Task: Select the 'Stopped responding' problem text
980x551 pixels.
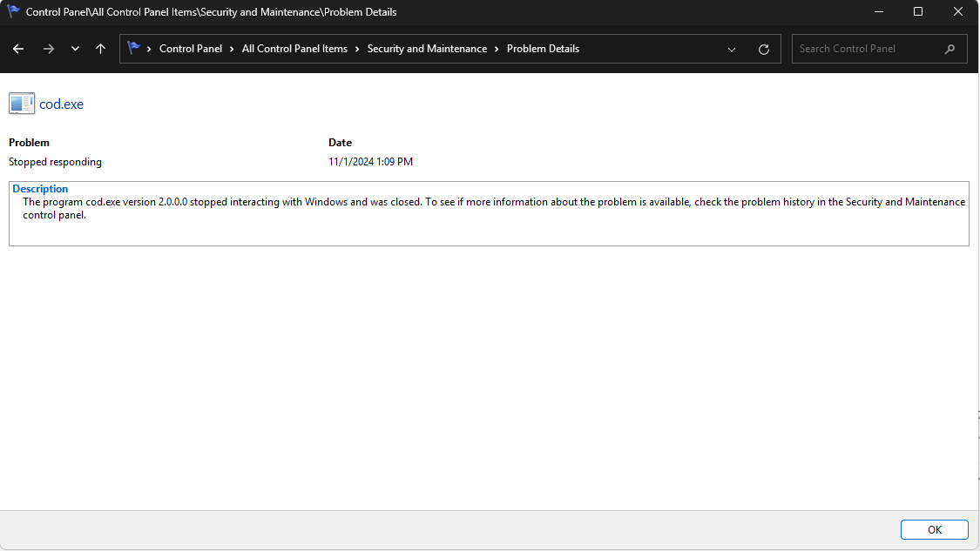Action: pyautogui.click(x=55, y=162)
